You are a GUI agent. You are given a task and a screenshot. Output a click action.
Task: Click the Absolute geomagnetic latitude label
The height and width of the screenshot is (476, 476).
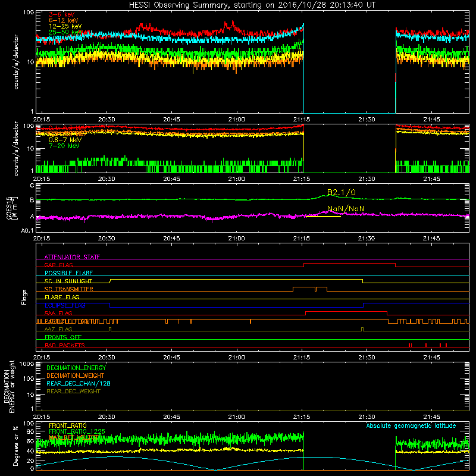pyautogui.click(x=411, y=425)
